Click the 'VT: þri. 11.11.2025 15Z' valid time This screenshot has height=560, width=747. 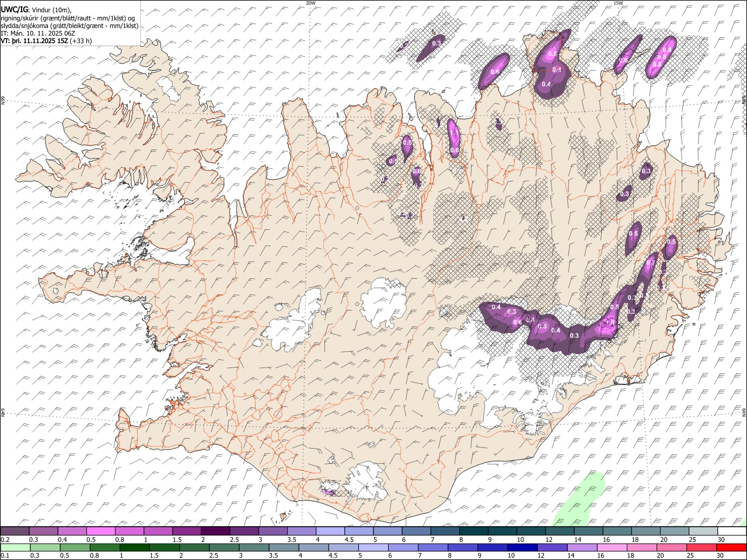coord(34,41)
